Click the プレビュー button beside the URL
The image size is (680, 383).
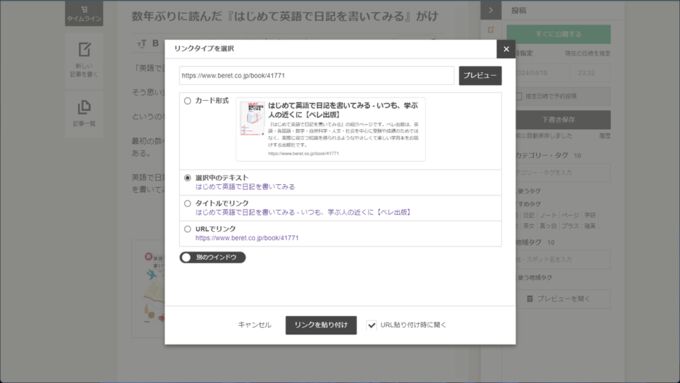[480, 75]
